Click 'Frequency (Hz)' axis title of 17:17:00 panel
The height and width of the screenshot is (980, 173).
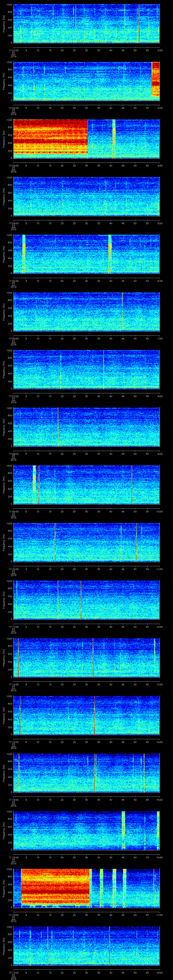pos(4,947)
